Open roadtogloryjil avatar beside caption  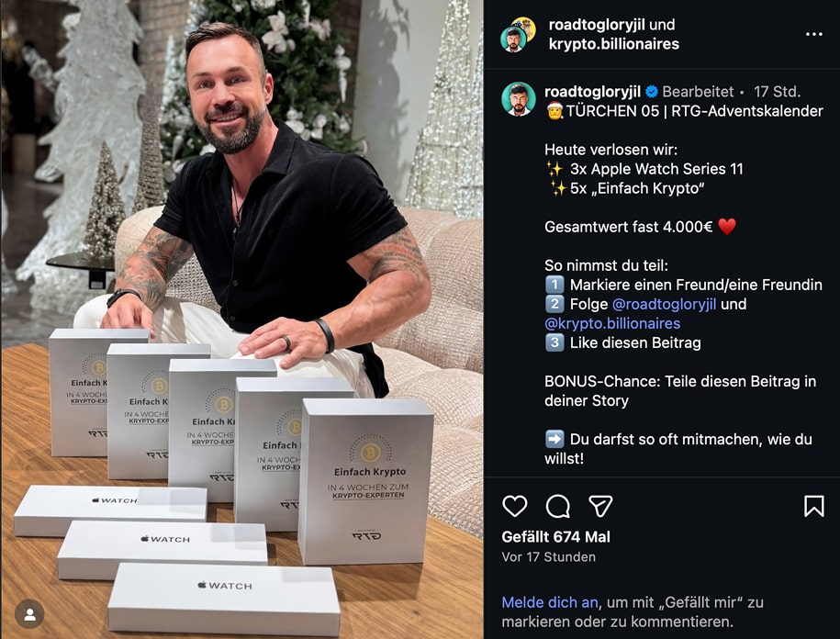click(518, 99)
